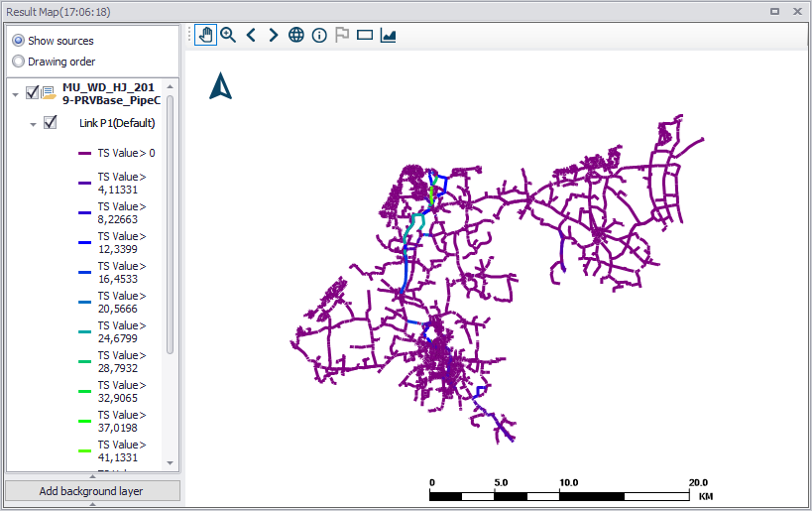Image resolution: width=812 pixels, height=511 pixels.
Task: Click green swatch for TS Value> 28,7932
Action: [x=85, y=362]
